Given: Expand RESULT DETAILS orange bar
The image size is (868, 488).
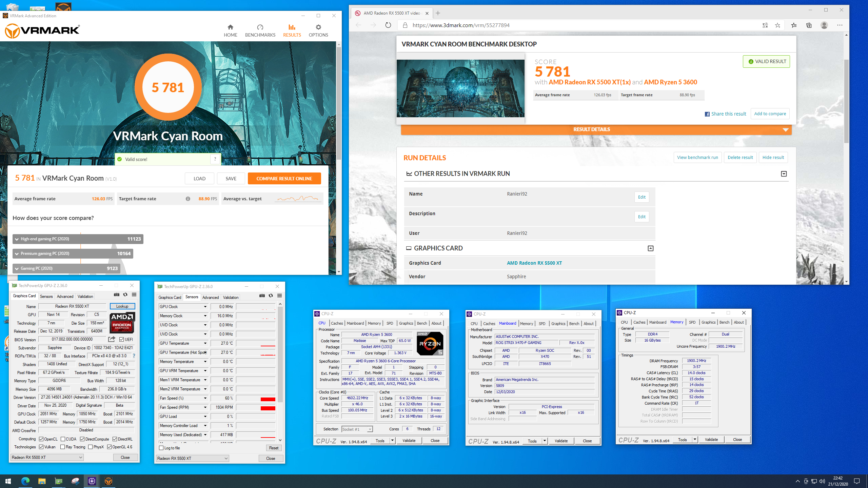Looking at the screenshot, I should click(596, 129).
